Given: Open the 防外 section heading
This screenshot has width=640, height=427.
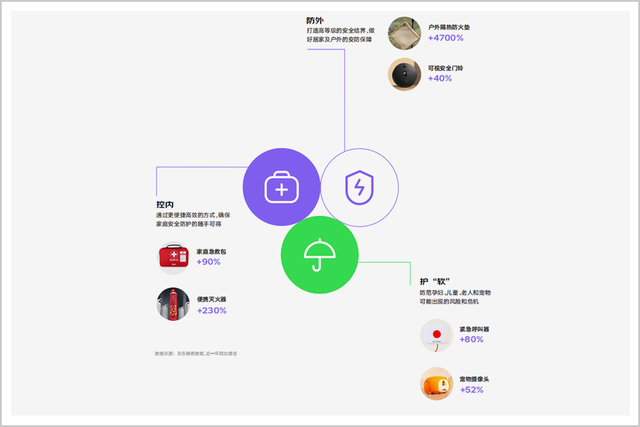Looking at the screenshot, I should pos(315,20).
